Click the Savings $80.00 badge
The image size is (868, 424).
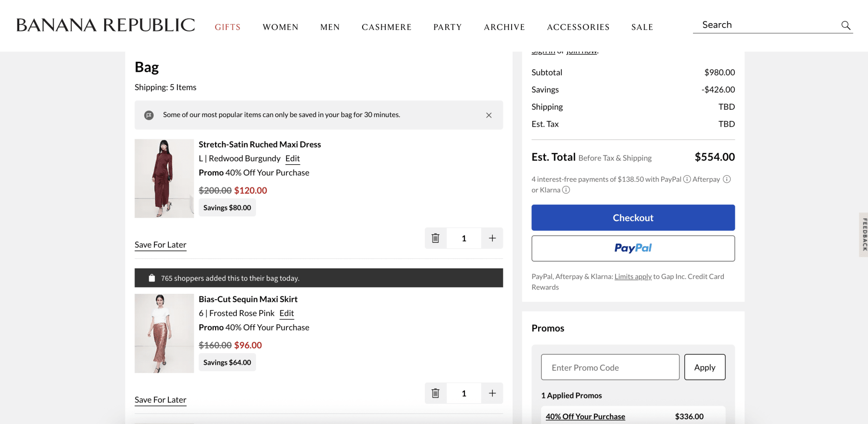coord(227,208)
